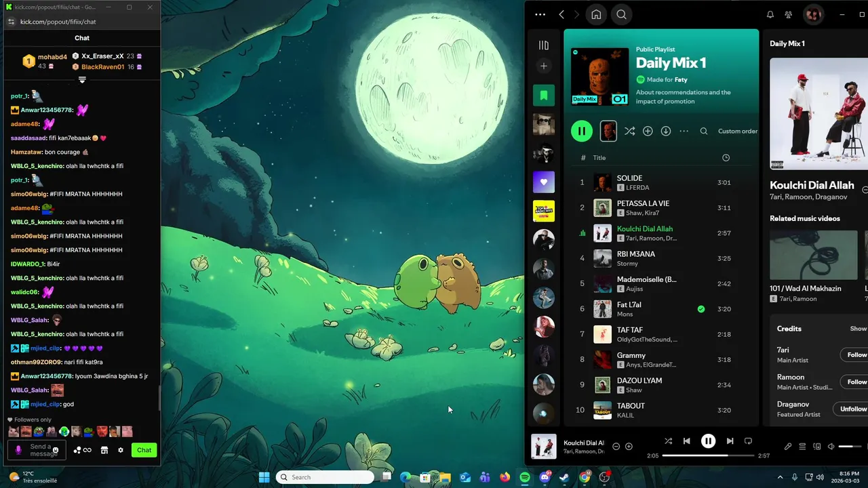Follow artist 7ari in Credits

[x=856, y=354]
